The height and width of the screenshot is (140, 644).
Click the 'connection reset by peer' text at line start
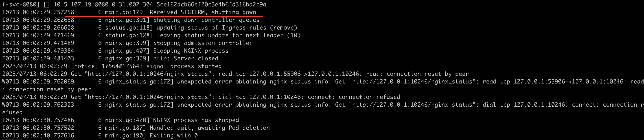pos(50,89)
